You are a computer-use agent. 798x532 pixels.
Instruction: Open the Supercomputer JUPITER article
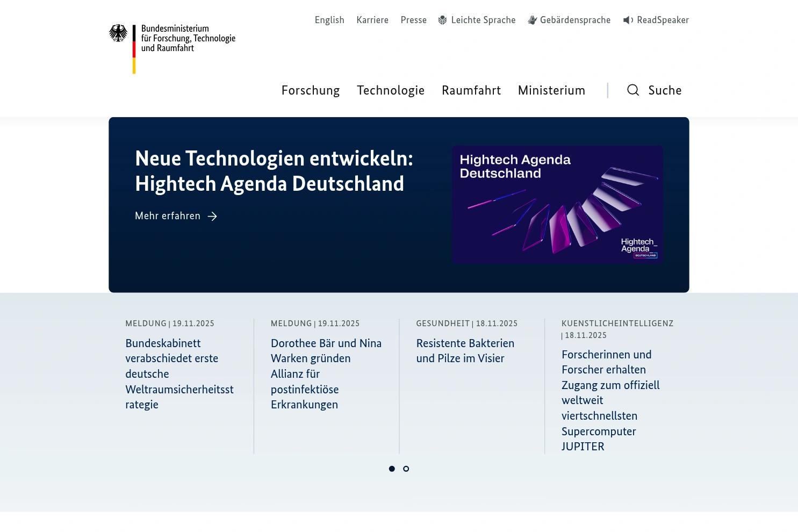click(x=610, y=400)
